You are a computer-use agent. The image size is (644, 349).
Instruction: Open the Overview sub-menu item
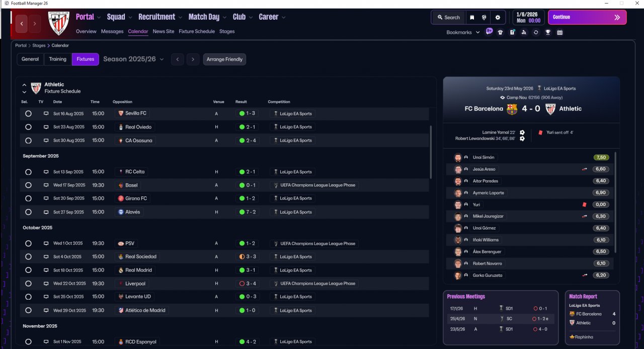point(86,31)
